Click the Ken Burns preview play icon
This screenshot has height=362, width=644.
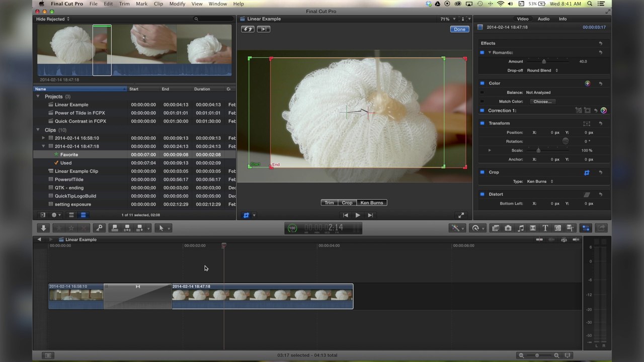264,29
